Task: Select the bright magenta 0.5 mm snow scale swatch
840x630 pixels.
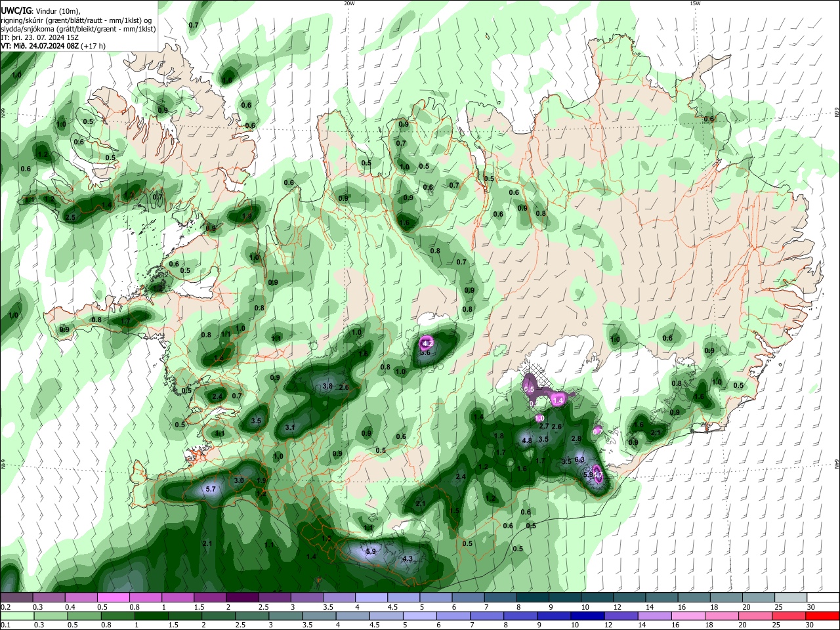Action: point(113,598)
